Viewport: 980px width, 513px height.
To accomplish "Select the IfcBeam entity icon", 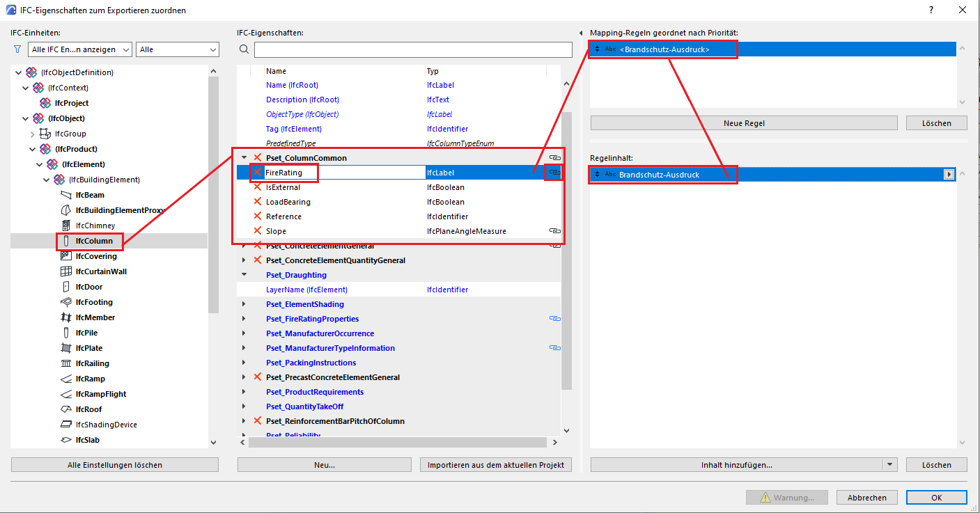I will pyautogui.click(x=66, y=195).
